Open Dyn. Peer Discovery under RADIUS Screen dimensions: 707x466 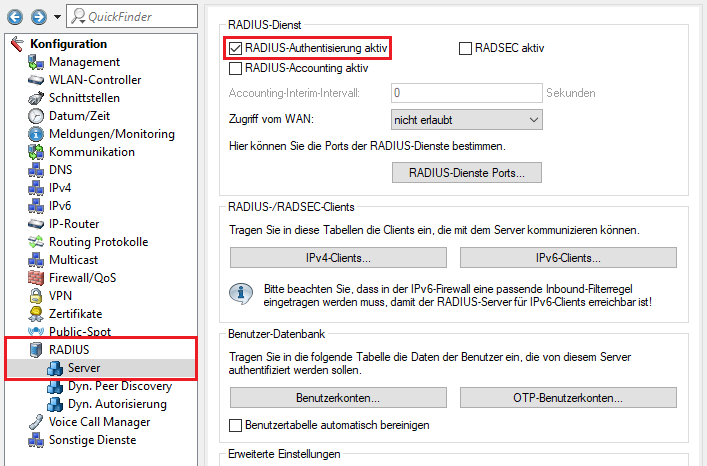pos(120,386)
